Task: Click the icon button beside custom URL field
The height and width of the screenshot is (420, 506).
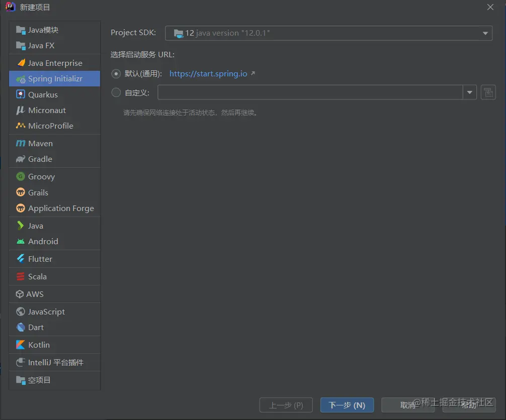Action: click(488, 92)
